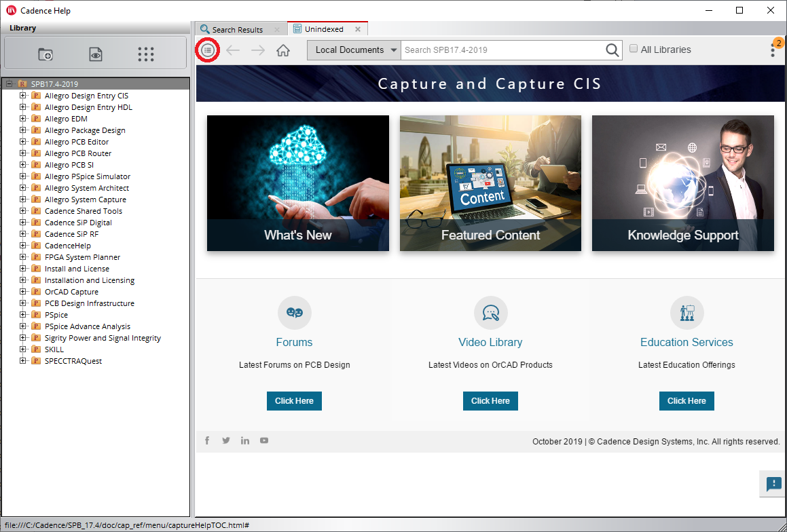Click the magnifier search icon
This screenshot has width=787, height=532.
click(x=612, y=50)
